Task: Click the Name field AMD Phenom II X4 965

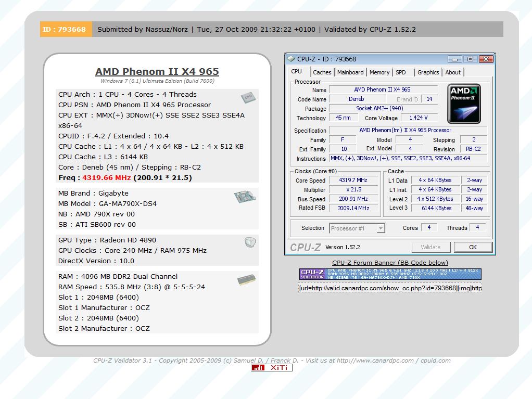Action: 384,89
